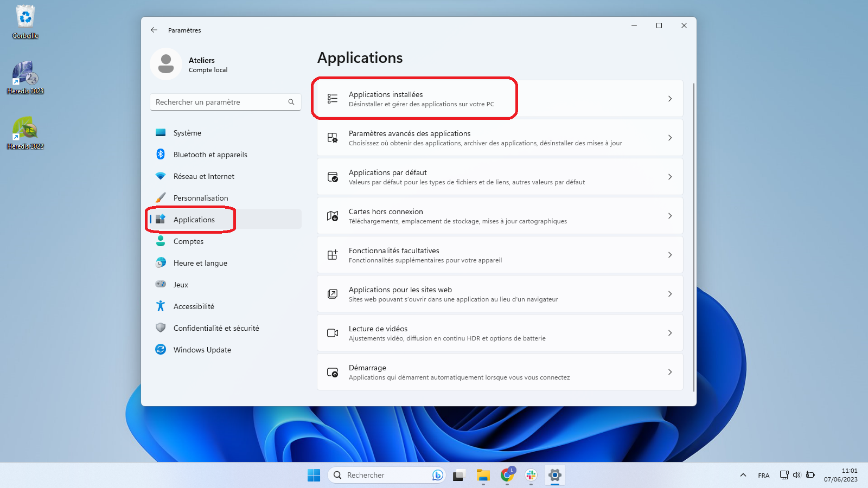Click the search magnifier in settings field
The height and width of the screenshot is (488, 868).
click(x=291, y=102)
